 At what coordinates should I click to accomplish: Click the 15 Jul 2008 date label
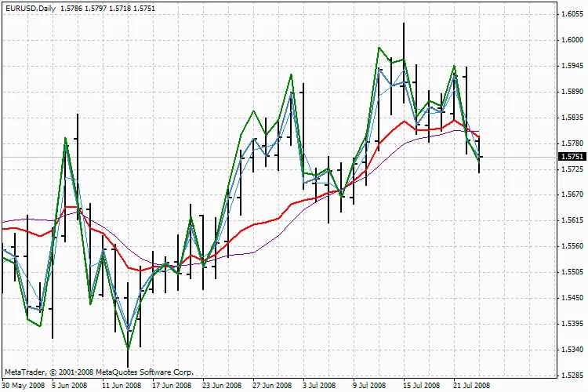tap(420, 386)
